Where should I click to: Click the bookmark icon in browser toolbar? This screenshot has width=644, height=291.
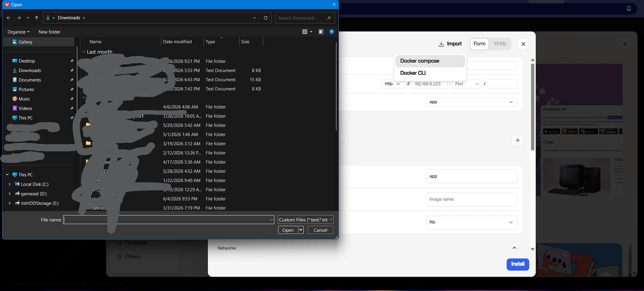point(629,9)
